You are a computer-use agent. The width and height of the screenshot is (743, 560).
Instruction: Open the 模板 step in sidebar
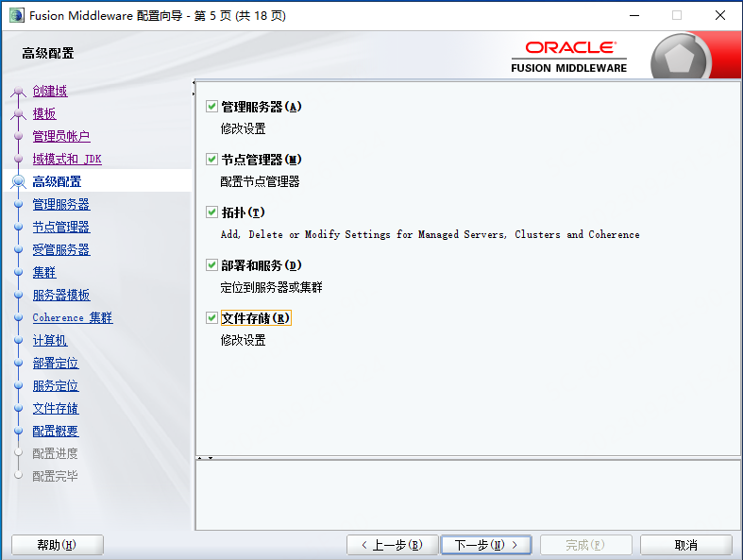44,113
